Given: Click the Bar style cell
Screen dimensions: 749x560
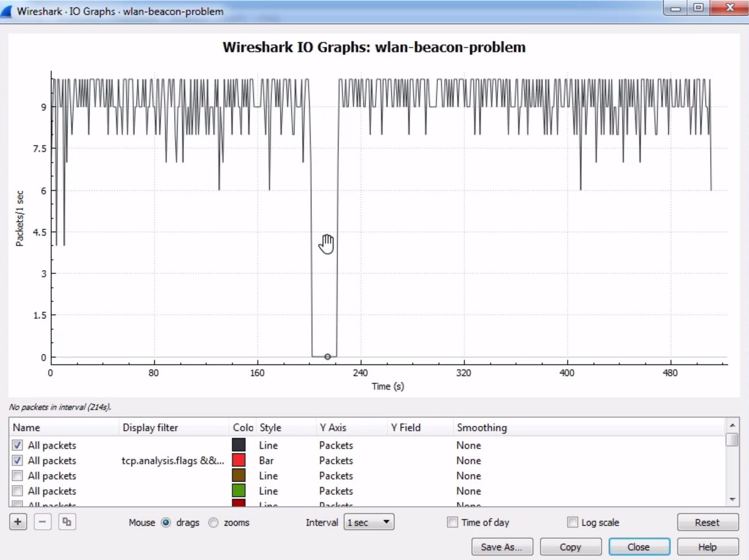Looking at the screenshot, I should [266, 461].
